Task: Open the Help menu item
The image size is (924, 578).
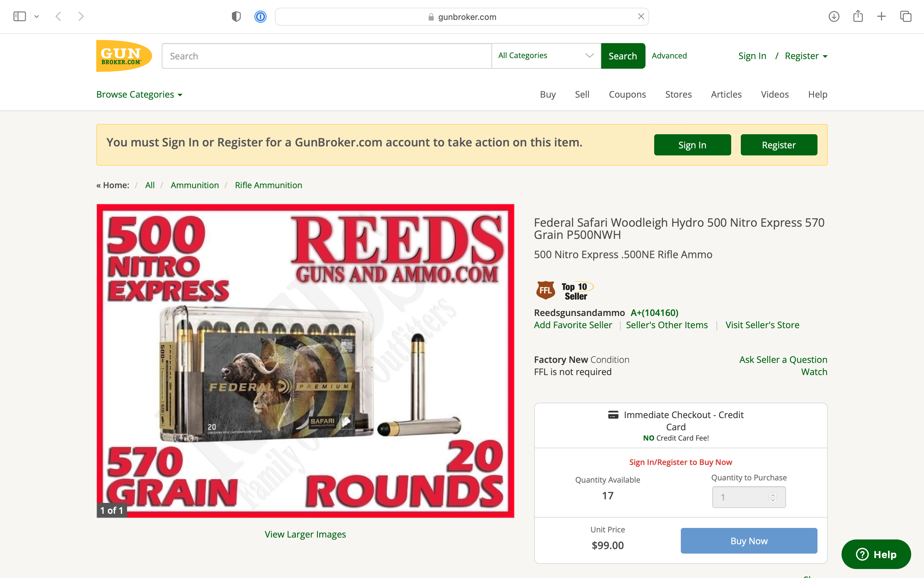Action: click(817, 94)
